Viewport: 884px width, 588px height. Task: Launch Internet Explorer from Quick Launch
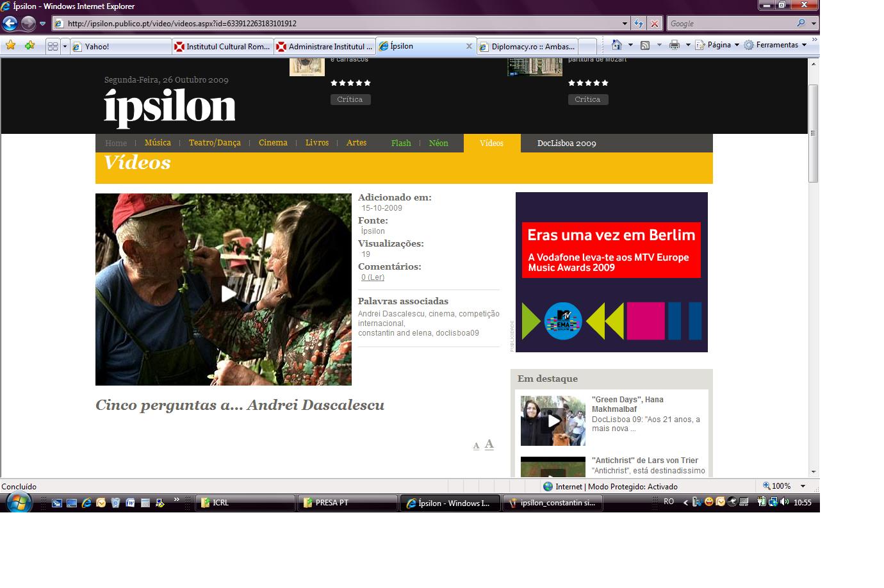[x=86, y=503]
